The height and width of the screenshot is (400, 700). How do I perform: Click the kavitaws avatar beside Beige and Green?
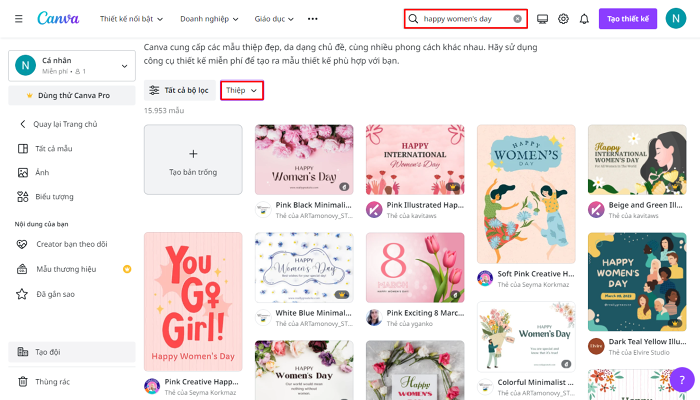[x=596, y=210]
